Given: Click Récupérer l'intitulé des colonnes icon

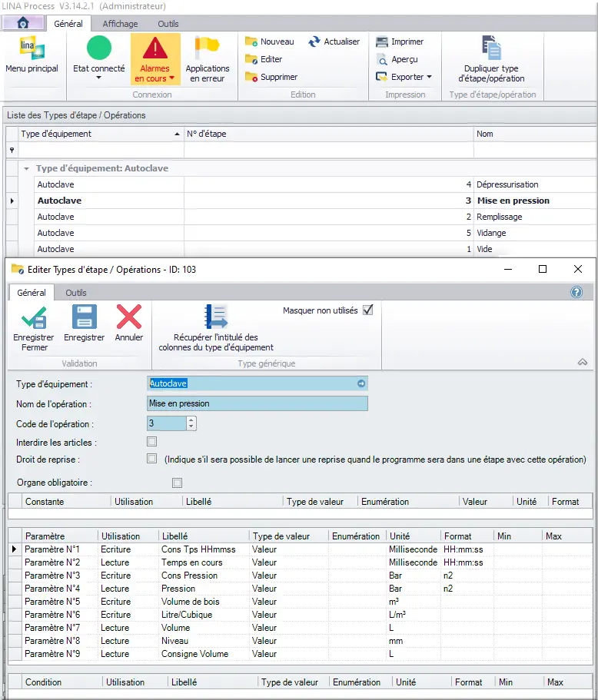Looking at the screenshot, I should [216, 317].
